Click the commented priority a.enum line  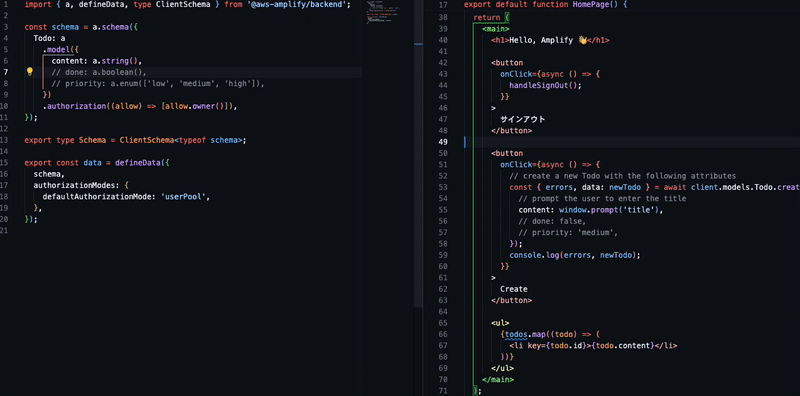coord(158,83)
